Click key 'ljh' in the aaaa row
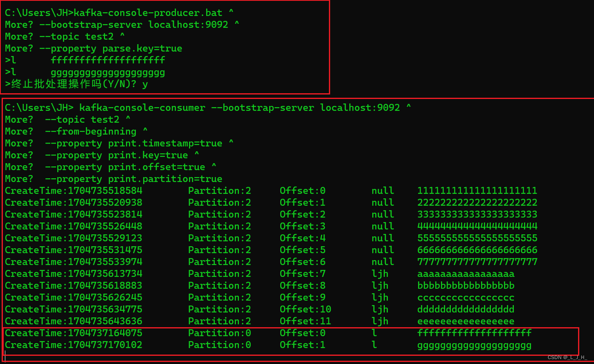Screen dimensions: 594x364 380,274
